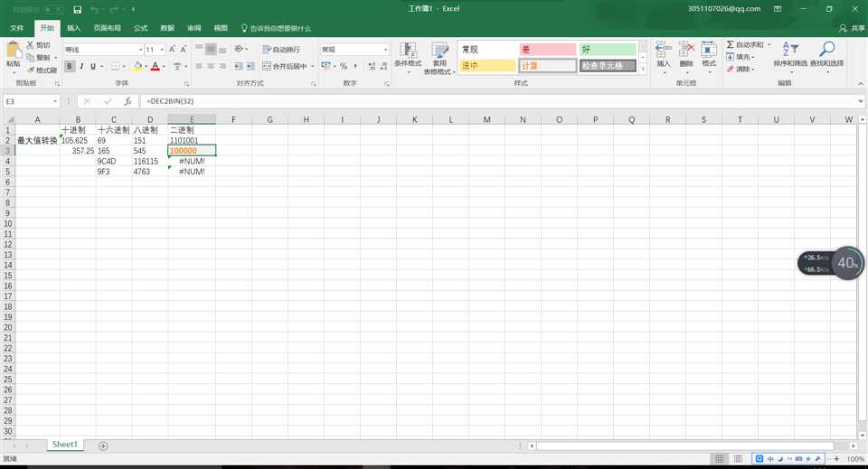Click the increase indent icon

(250, 66)
